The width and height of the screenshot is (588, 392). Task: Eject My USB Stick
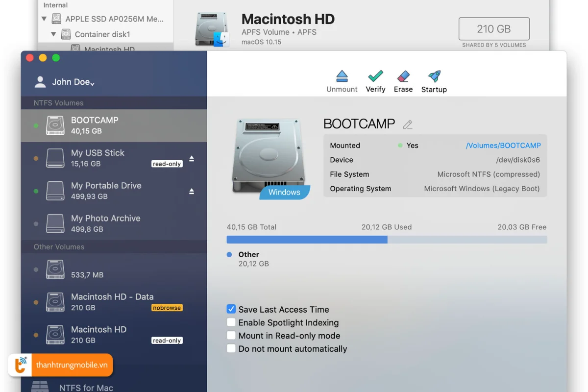pos(191,158)
